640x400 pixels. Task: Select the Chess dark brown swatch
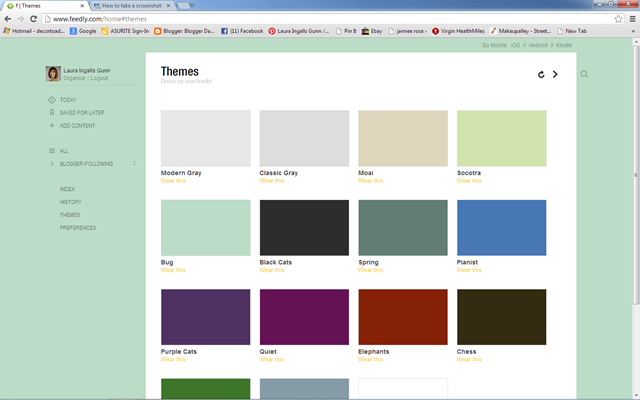502,317
